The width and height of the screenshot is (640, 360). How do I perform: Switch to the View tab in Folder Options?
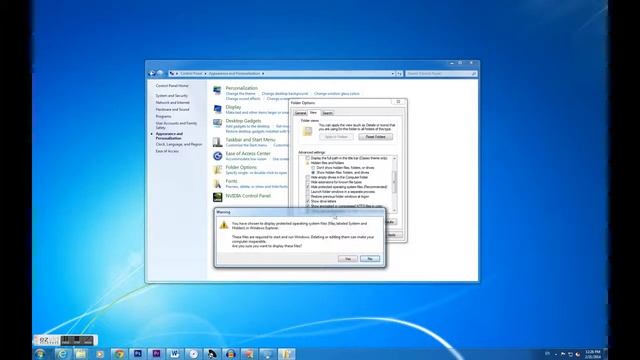pyautogui.click(x=313, y=113)
